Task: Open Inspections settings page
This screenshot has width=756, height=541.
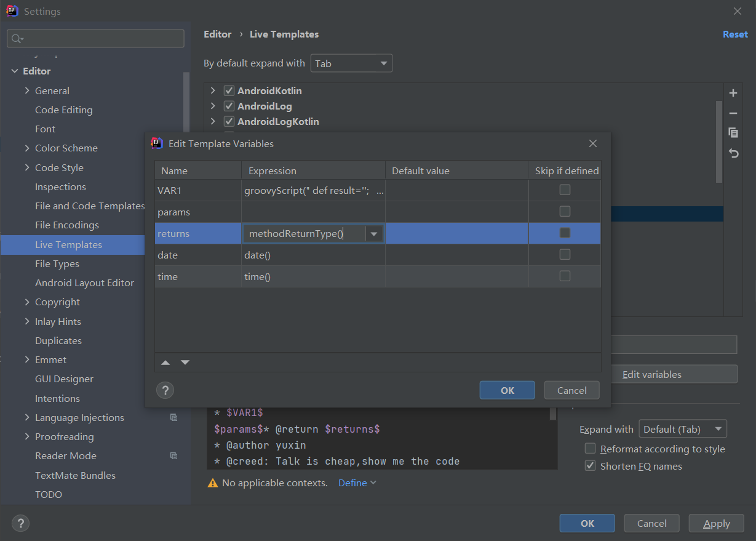Action: 60,187
